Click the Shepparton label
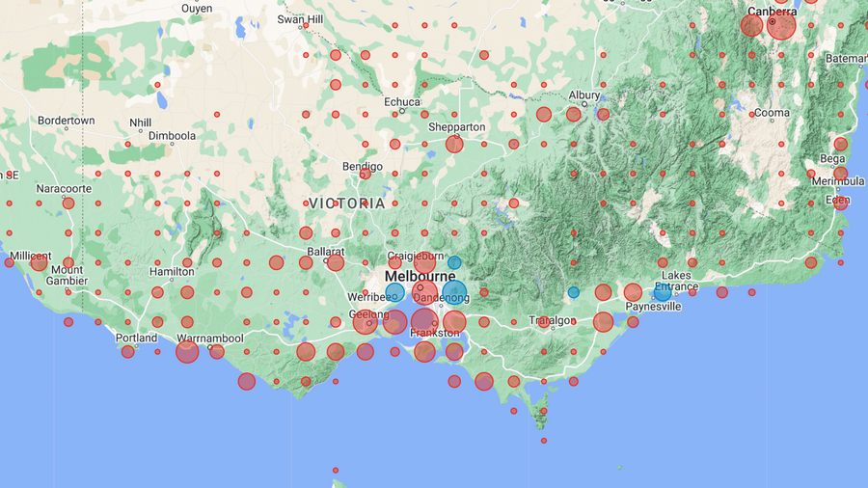The image size is (868, 488). [457, 127]
